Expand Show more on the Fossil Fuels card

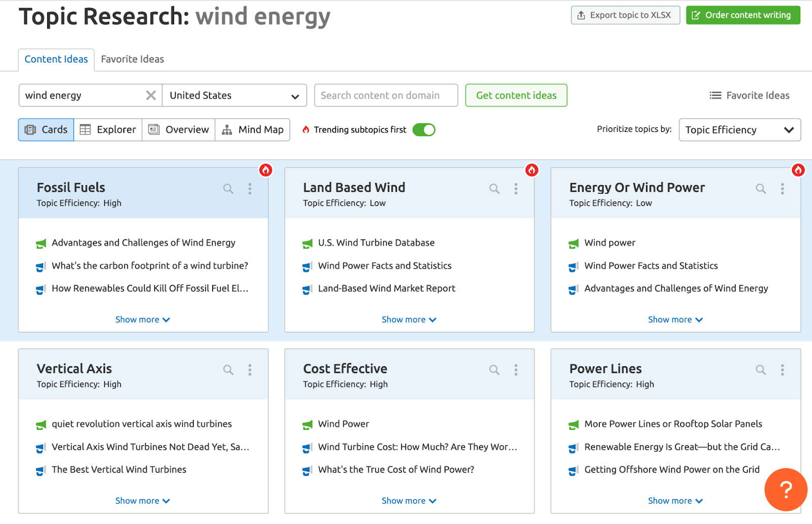pos(143,320)
